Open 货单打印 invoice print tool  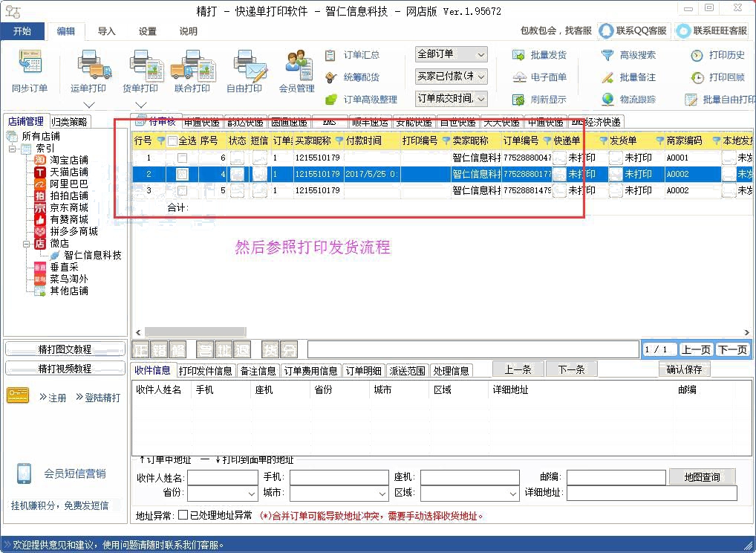pos(140,65)
